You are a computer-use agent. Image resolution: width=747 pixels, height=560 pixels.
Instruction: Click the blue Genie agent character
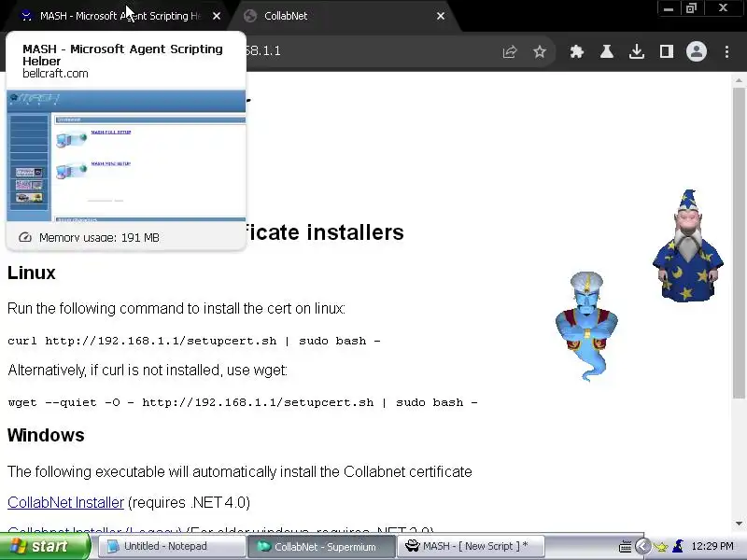(587, 326)
